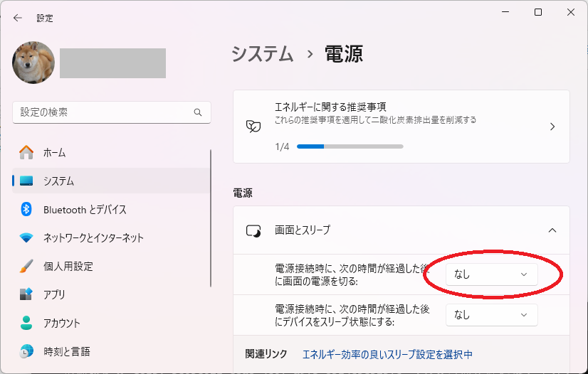
Task: Open アプリ in the sidebar
Action: coord(111,294)
